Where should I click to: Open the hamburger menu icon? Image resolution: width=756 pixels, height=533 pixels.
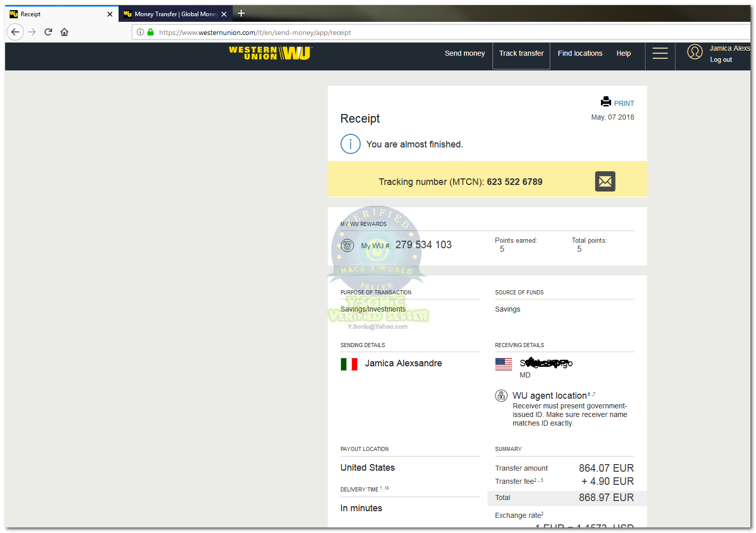pos(660,53)
